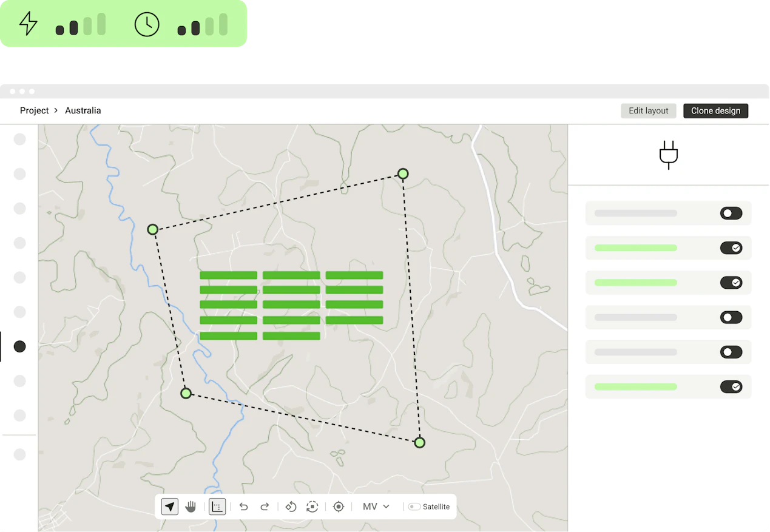
Task: Click the lightning bolt icon in green badge
Action: tap(29, 24)
